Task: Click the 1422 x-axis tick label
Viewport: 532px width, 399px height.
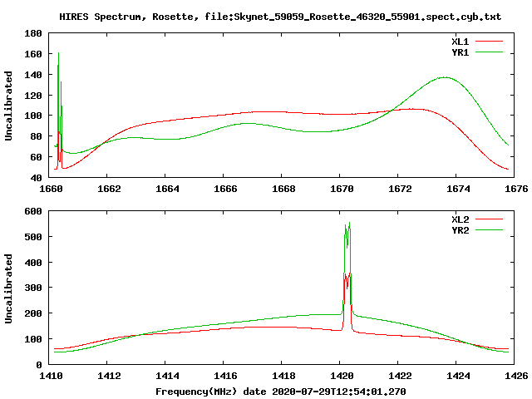Action: (x=400, y=376)
